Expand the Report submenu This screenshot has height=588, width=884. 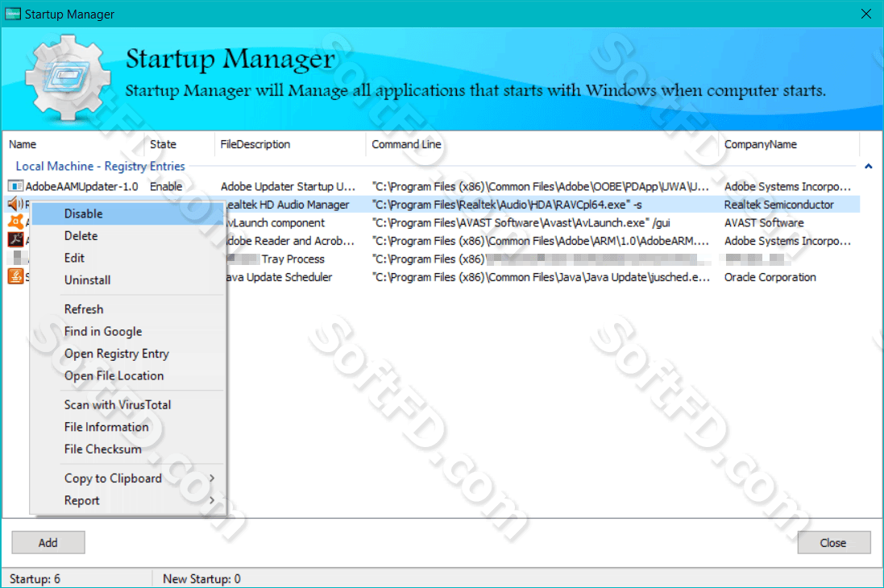pyautogui.click(x=128, y=500)
